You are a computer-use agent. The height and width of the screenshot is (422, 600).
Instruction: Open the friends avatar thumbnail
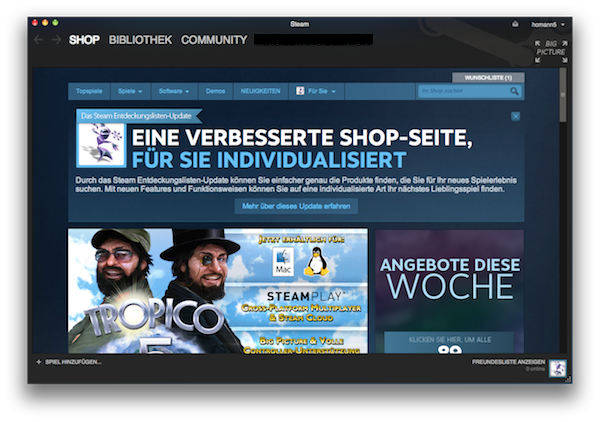(557, 368)
